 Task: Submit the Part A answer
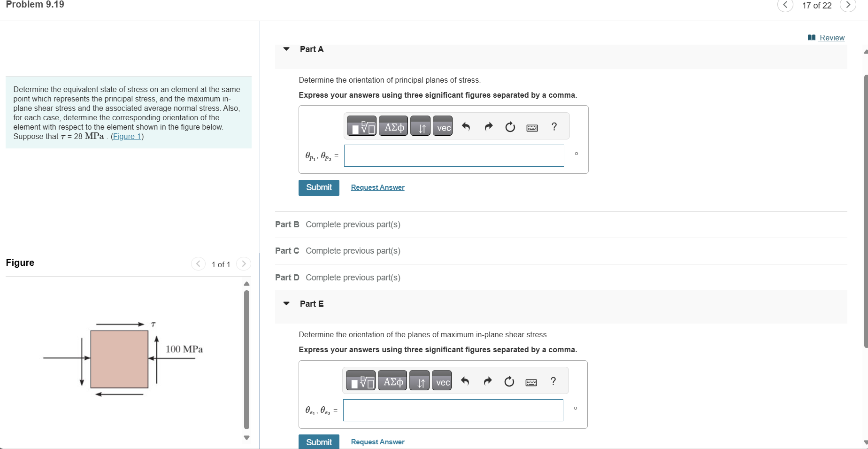[x=319, y=187]
